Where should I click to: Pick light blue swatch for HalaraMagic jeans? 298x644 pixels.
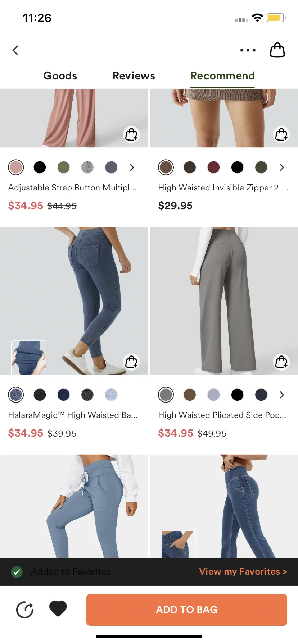coord(111,395)
